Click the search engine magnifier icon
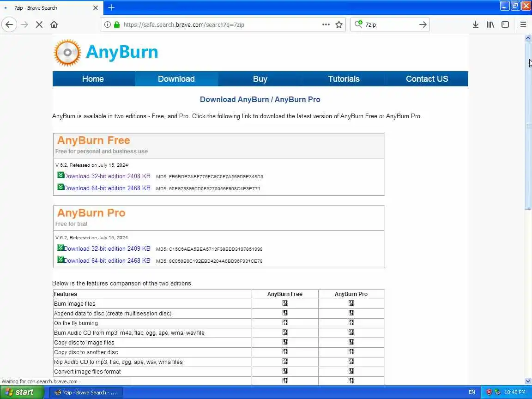Screen dimensions: 532x399 point(358,24)
